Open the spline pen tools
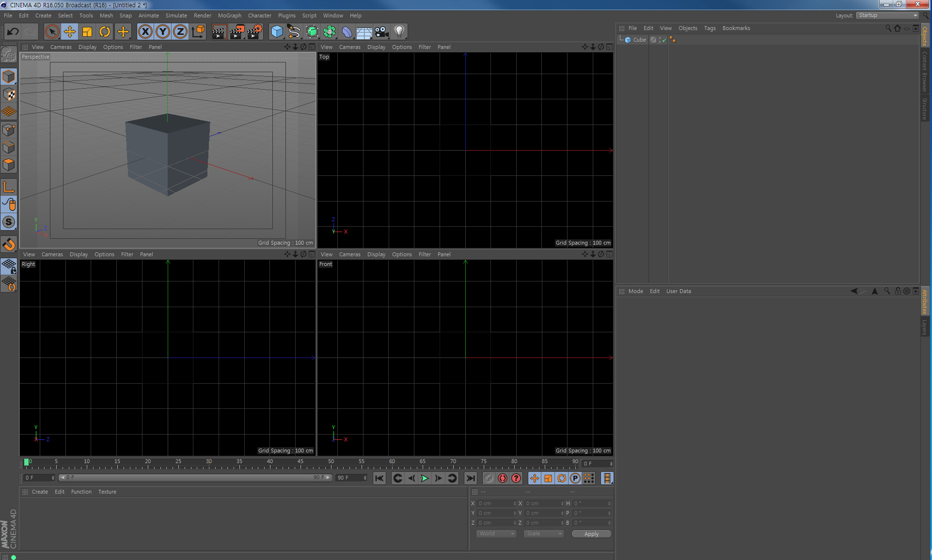Screen dimensions: 932x560 coord(294,32)
